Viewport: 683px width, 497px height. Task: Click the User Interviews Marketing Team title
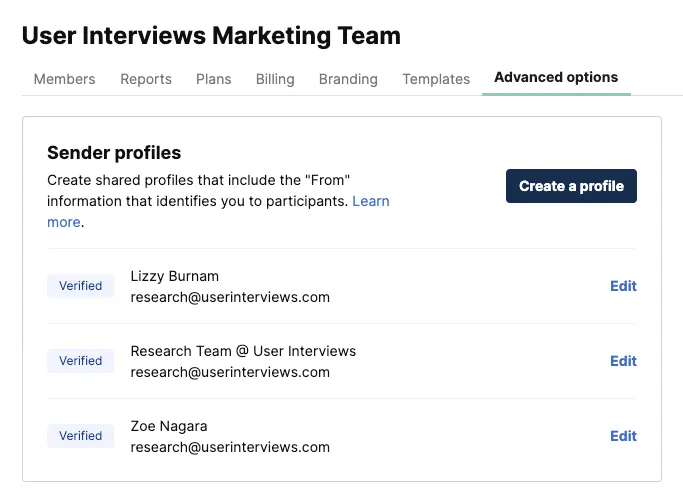point(211,35)
